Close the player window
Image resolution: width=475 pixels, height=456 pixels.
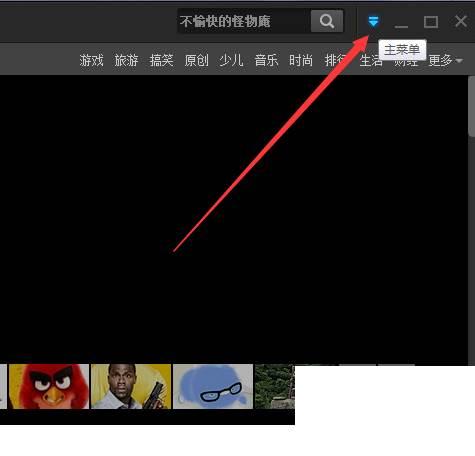coord(461,21)
